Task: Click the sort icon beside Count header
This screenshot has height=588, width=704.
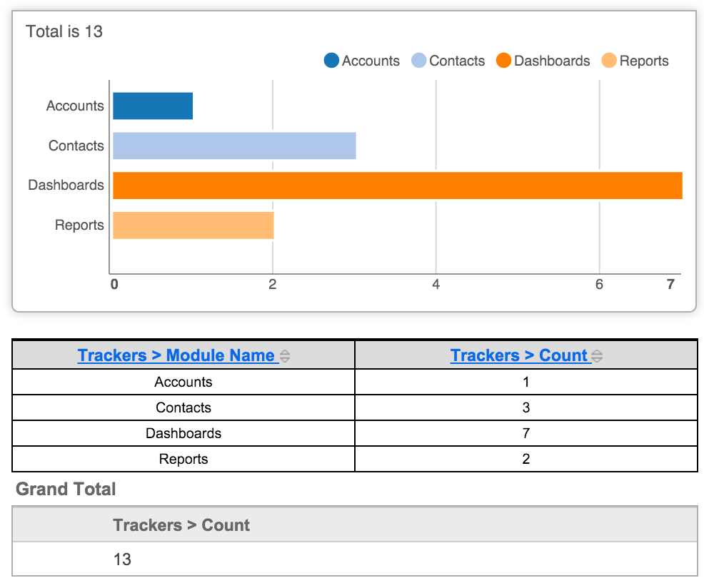Action: click(597, 355)
